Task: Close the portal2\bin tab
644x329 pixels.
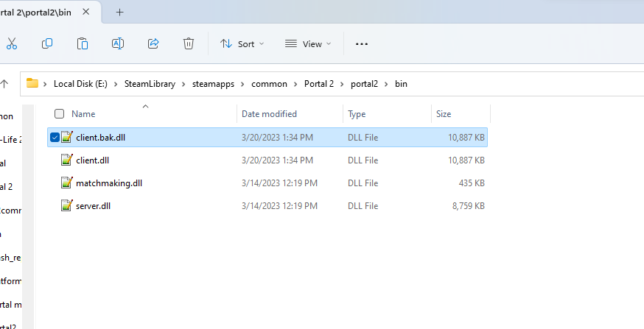Action: pos(85,13)
